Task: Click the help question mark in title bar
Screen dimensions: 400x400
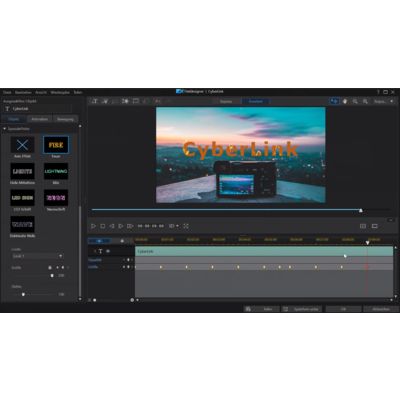Action: (378, 92)
